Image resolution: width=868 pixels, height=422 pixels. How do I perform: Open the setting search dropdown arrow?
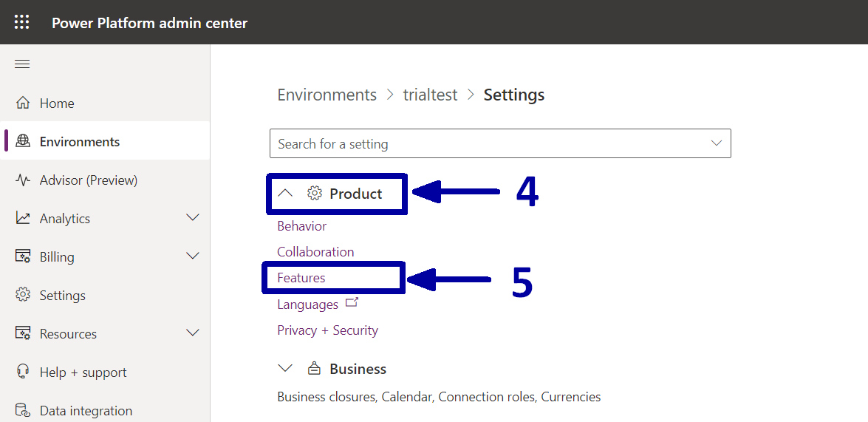coord(717,143)
